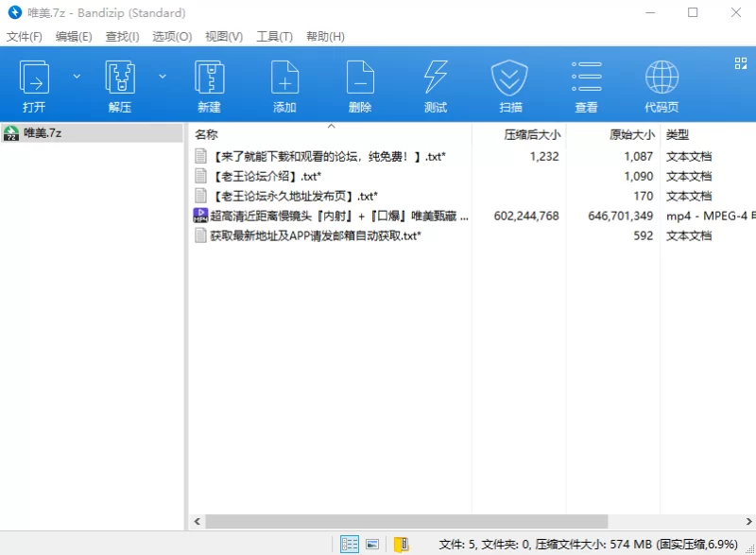
Task: Sort the list by the 名称 column header
Action: (206, 135)
